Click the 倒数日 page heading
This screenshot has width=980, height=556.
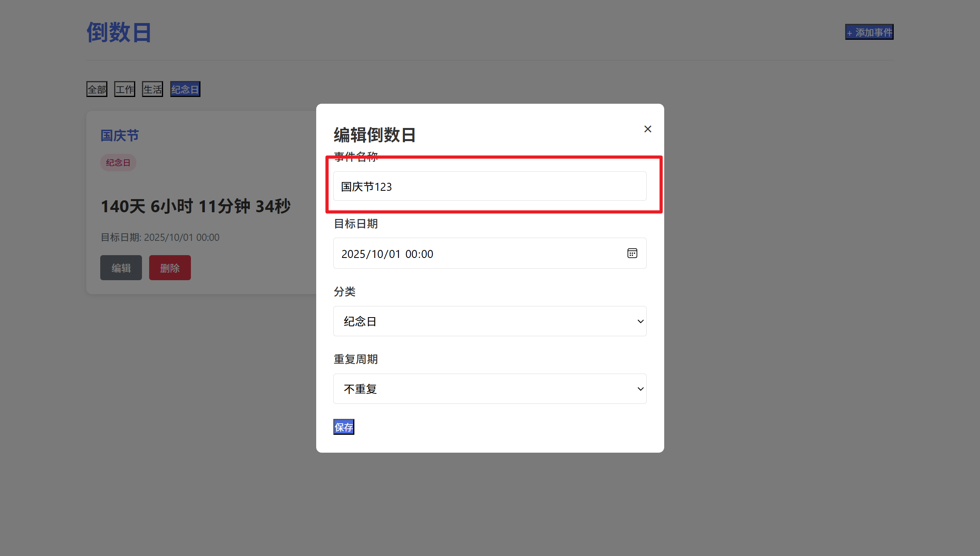click(119, 33)
